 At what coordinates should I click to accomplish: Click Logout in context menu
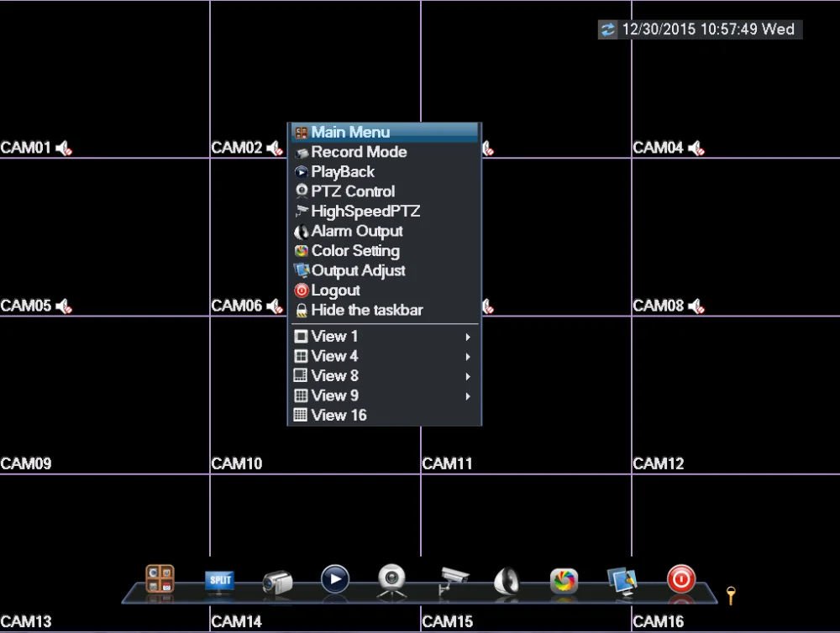coord(384,290)
